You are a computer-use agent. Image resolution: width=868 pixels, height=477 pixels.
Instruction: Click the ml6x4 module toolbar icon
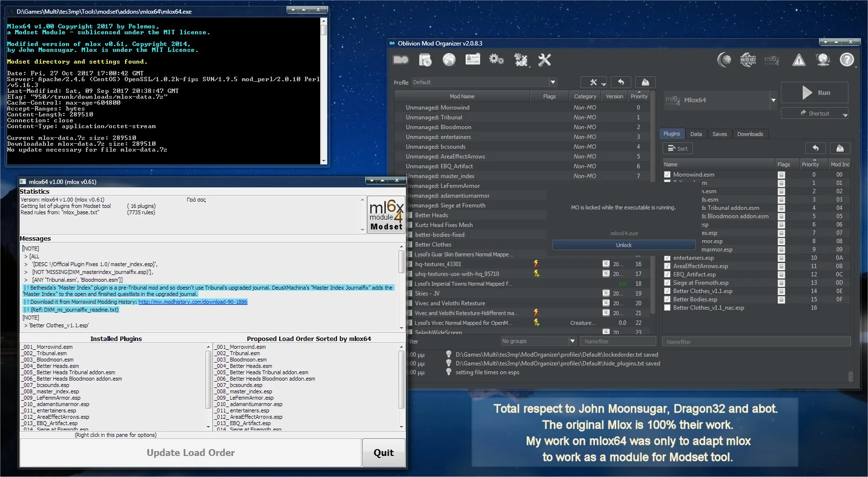(771, 60)
